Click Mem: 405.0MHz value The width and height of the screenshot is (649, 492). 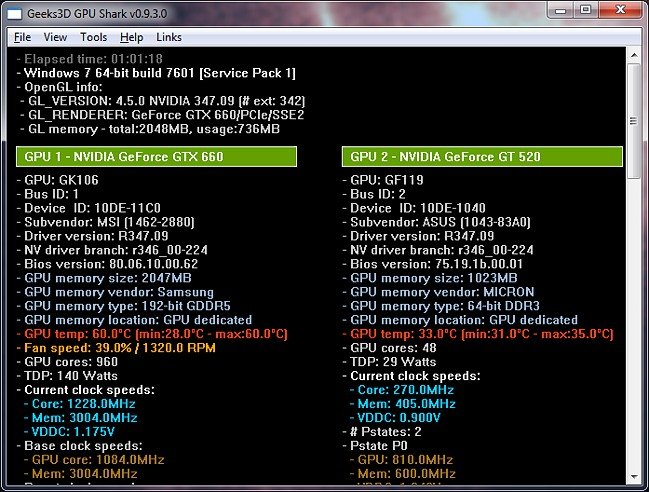(x=403, y=404)
